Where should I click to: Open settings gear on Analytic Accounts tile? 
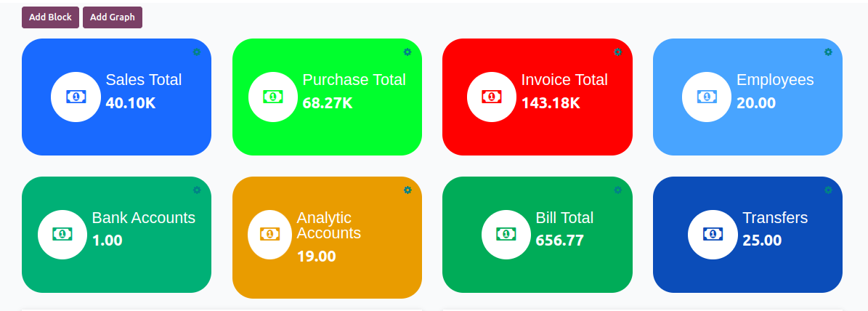coord(407,190)
